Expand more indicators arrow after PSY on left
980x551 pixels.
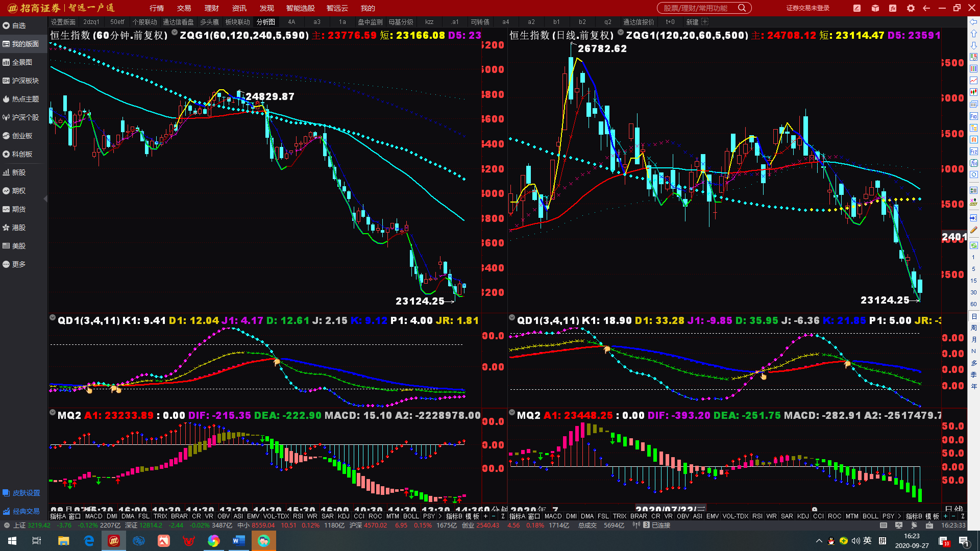tap(440, 516)
